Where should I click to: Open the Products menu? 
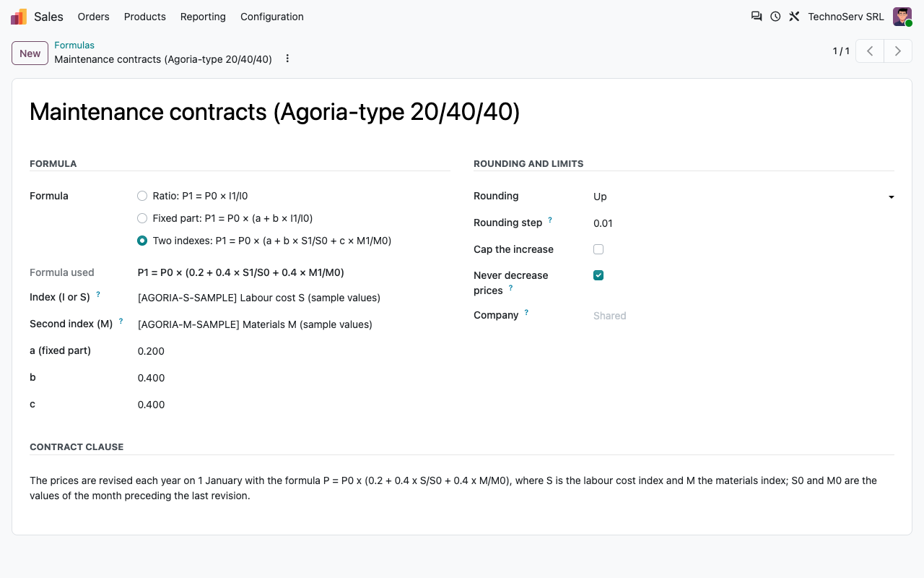coord(145,17)
